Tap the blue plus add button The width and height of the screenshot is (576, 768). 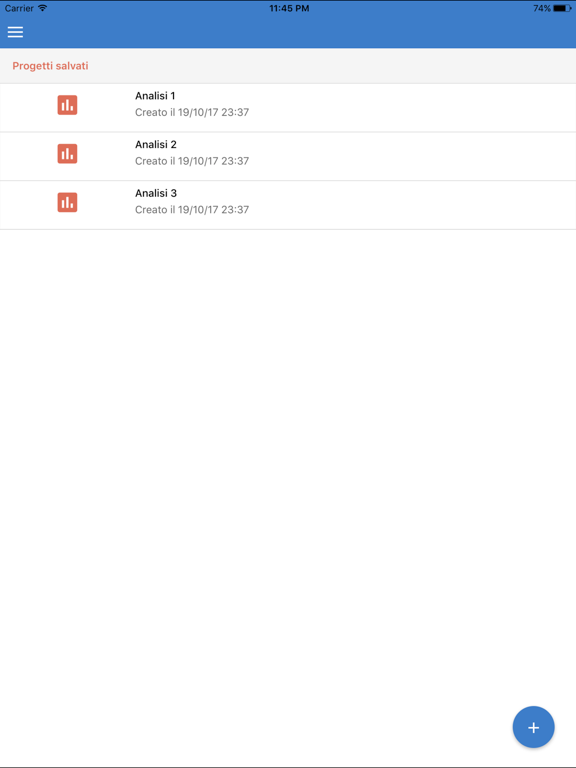tap(533, 727)
